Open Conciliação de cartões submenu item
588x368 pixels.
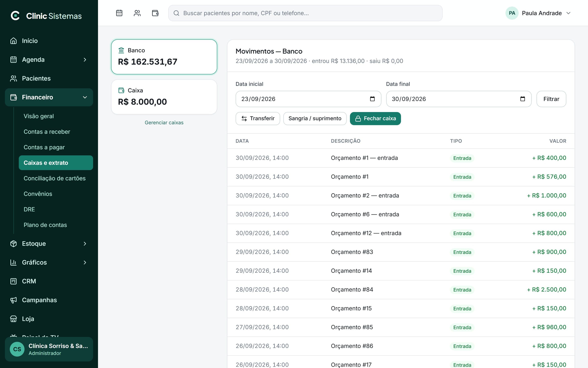pos(56,178)
